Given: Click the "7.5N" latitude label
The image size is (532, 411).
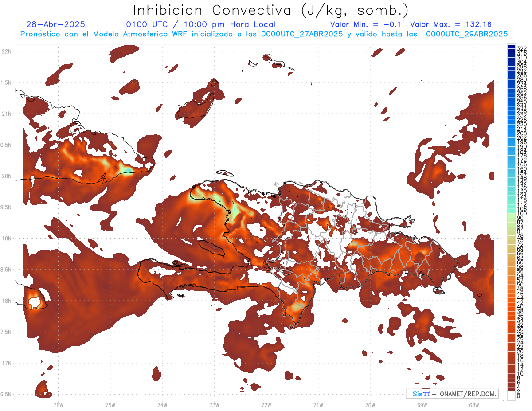Looking at the screenshot, I should 6,332.
